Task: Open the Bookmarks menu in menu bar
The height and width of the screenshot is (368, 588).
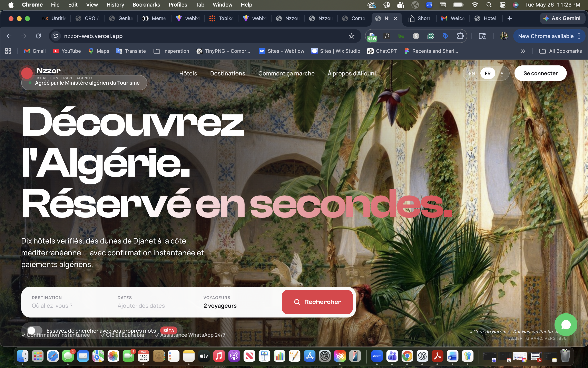Action: [x=146, y=5]
